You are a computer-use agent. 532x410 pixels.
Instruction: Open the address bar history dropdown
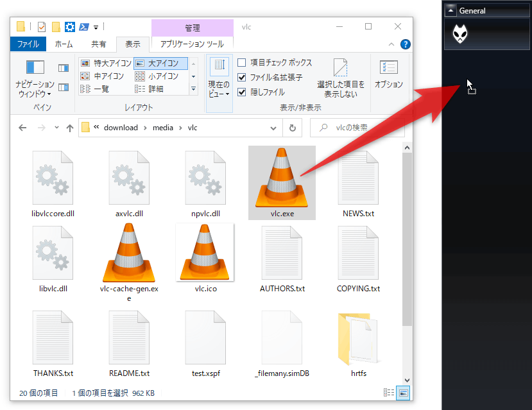pos(273,128)
